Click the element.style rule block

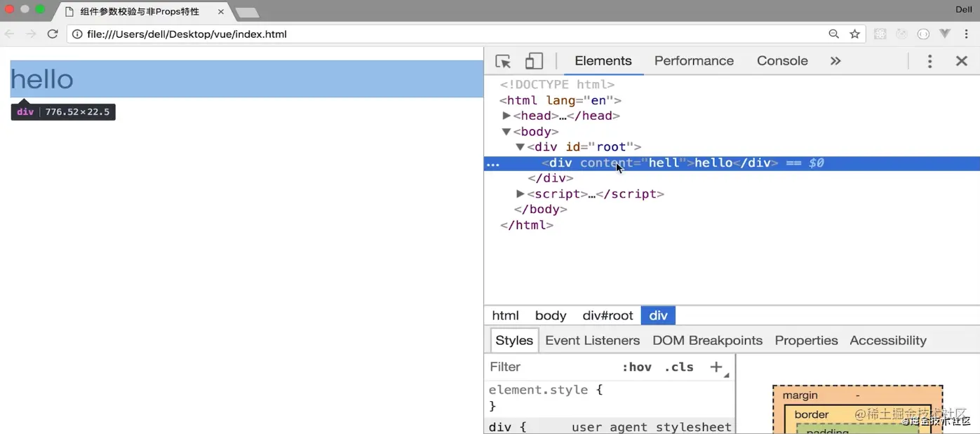click(x=610, y=398)
